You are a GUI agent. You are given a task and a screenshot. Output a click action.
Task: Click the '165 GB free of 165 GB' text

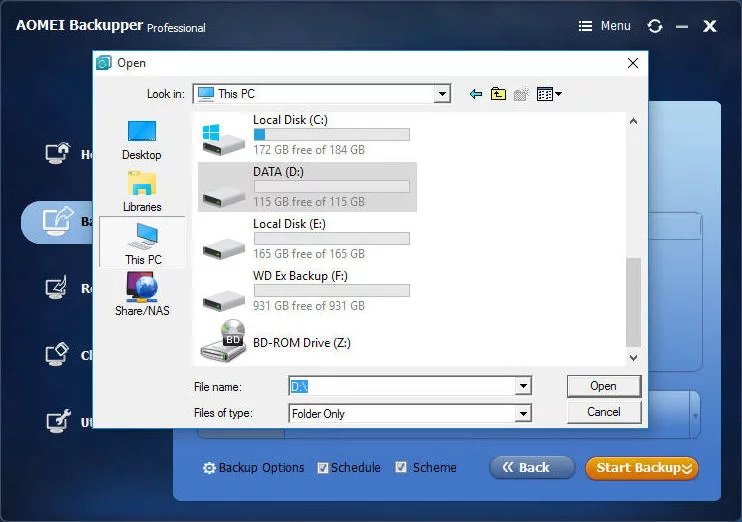[x=309, y=254]
